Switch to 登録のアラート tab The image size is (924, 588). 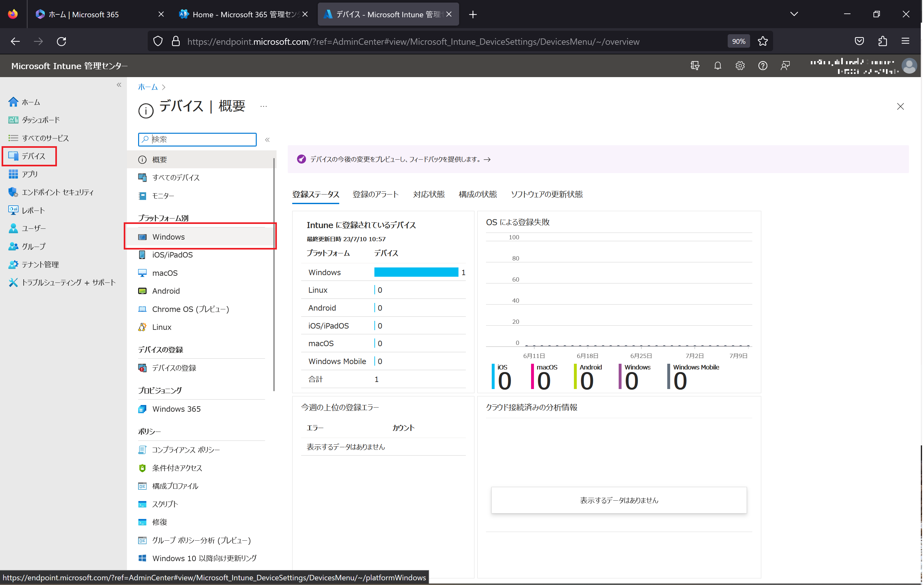pos(376,195)
